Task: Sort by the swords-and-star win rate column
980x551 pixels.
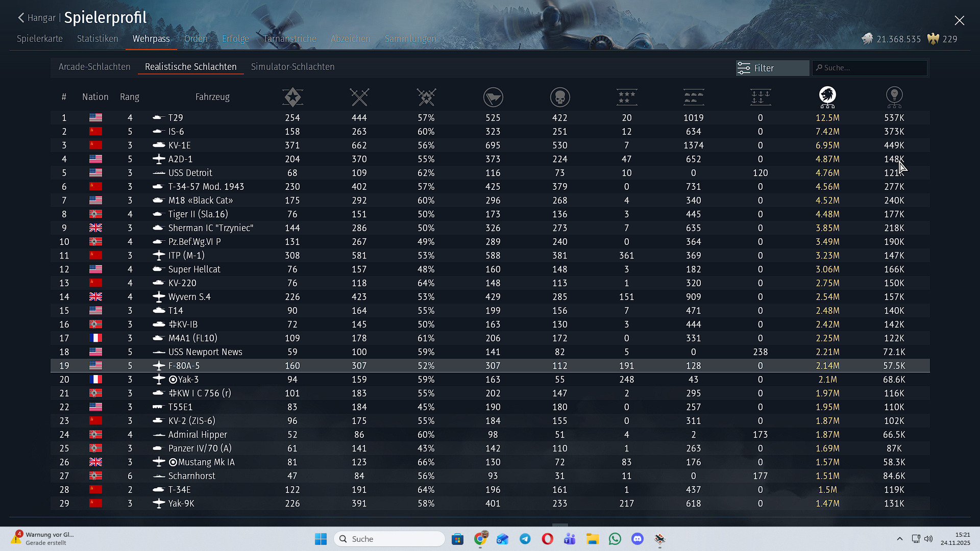Action: [426, 97]
